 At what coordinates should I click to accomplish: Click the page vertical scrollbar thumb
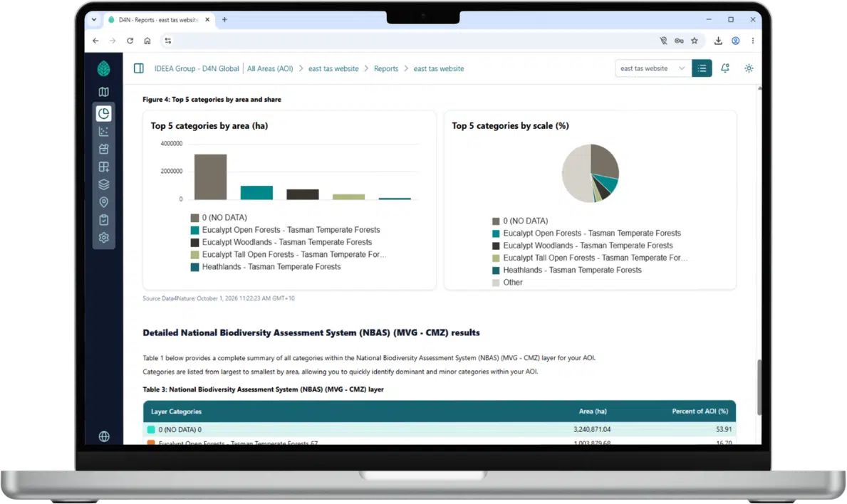tap(759, 387)
